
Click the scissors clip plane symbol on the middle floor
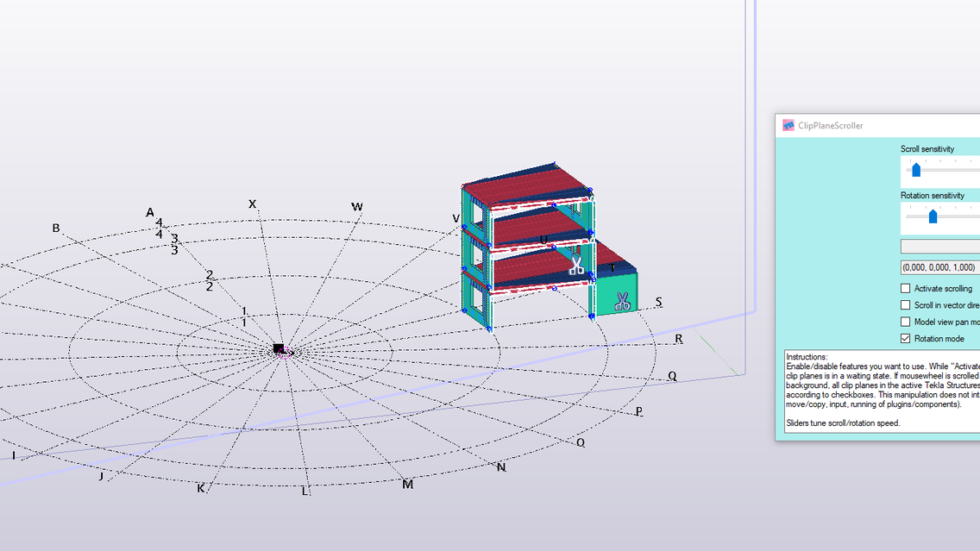577,266
